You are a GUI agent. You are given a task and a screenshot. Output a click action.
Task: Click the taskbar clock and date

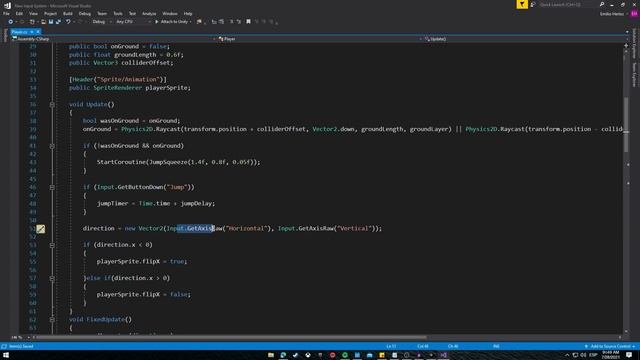tap(611, 355)
